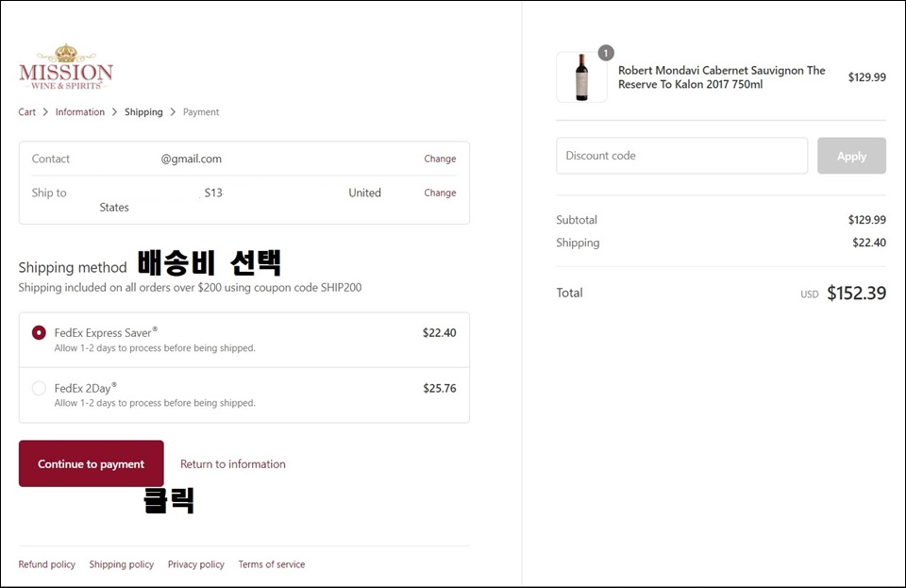Focus the Discount code input field
The width and height of the screenshot is (906, 588).
681,156
